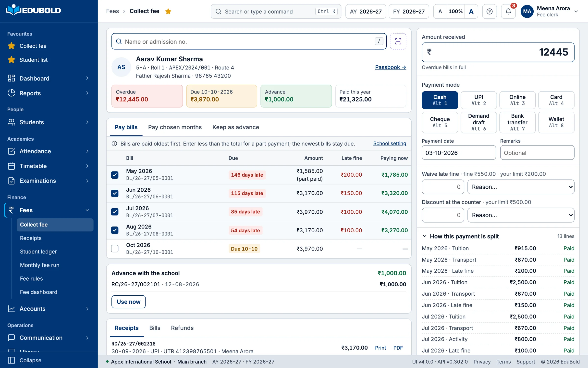Open the counter discount Reason dropdown
588x368 pixels.
521,215
